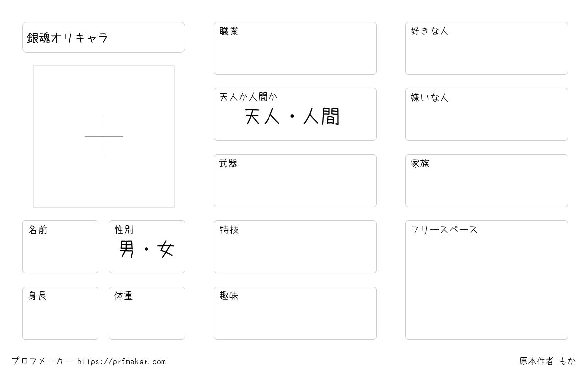588x368 pixels.
Task: Click the 銀魂オリキャラ title field
Action: 103,37
